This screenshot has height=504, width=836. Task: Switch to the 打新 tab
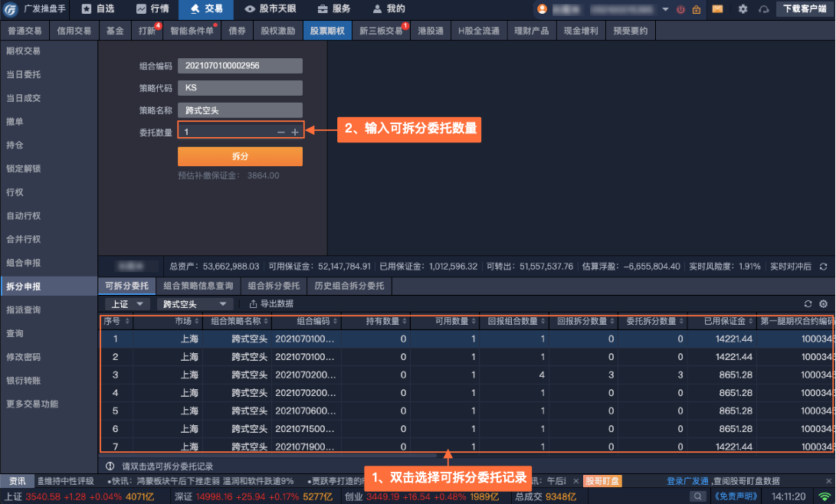(147, 31)
